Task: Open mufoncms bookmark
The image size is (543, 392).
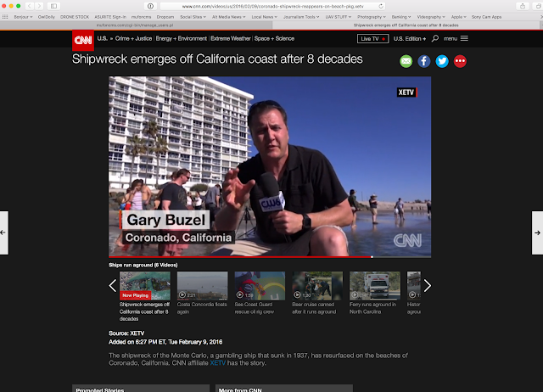Action: click(x=141, y=17)
